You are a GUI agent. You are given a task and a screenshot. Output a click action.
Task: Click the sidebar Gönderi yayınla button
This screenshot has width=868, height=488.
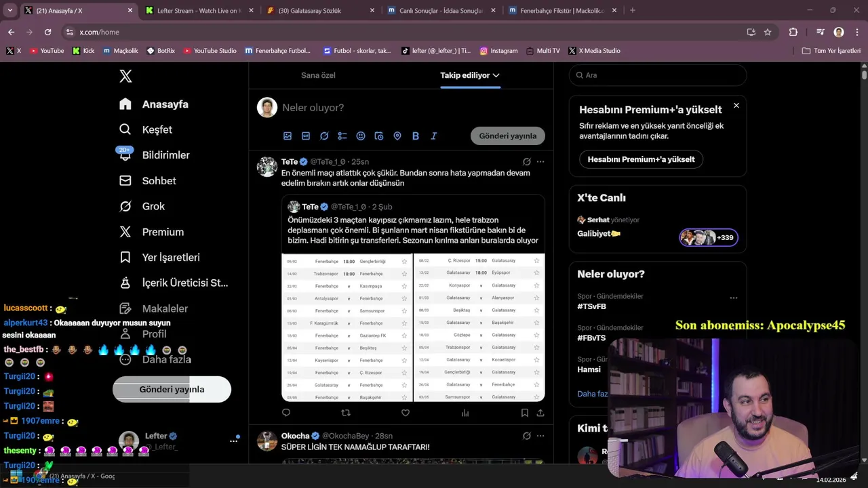pyautogui.click(x=172, y=390)
